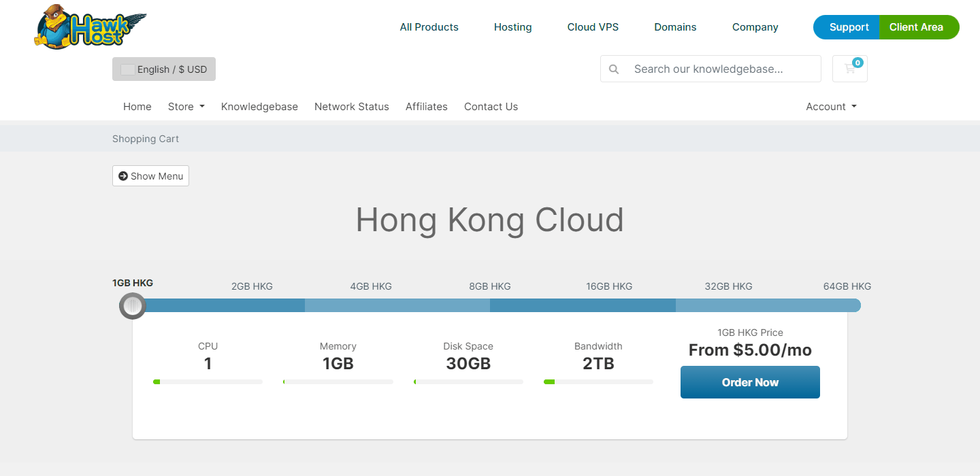Screen dimensions: 980x476
Task: Click the Support button
Action: point(847,27)
